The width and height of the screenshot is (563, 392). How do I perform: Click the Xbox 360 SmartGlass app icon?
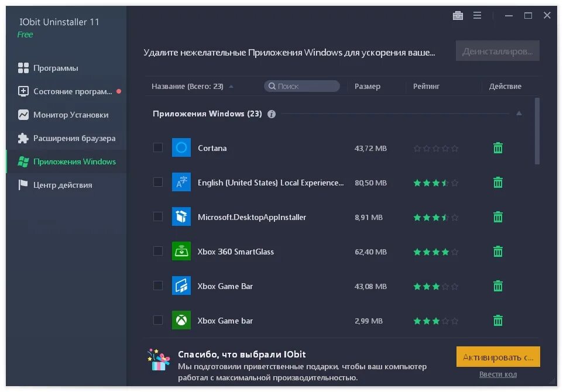[x=181, y=251]
